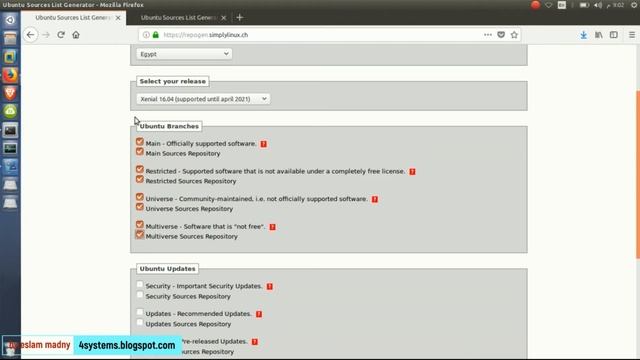The height and width of the screenshot is (360, 640).
Task: Save page to Pocket
Action: [x=501, y=35]
